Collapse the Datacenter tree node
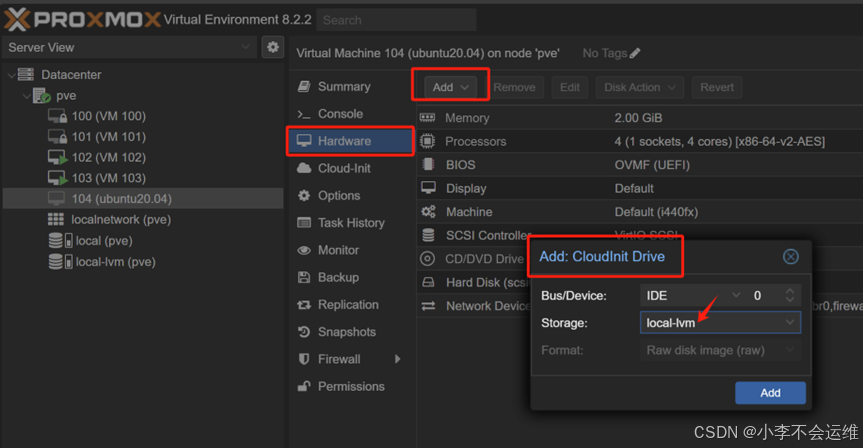 11,74
